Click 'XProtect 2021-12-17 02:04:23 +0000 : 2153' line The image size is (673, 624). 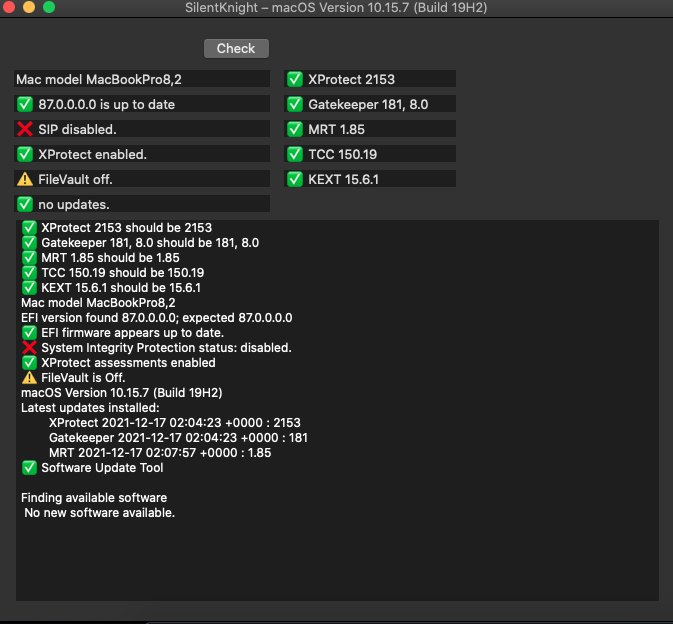[175, 423]
